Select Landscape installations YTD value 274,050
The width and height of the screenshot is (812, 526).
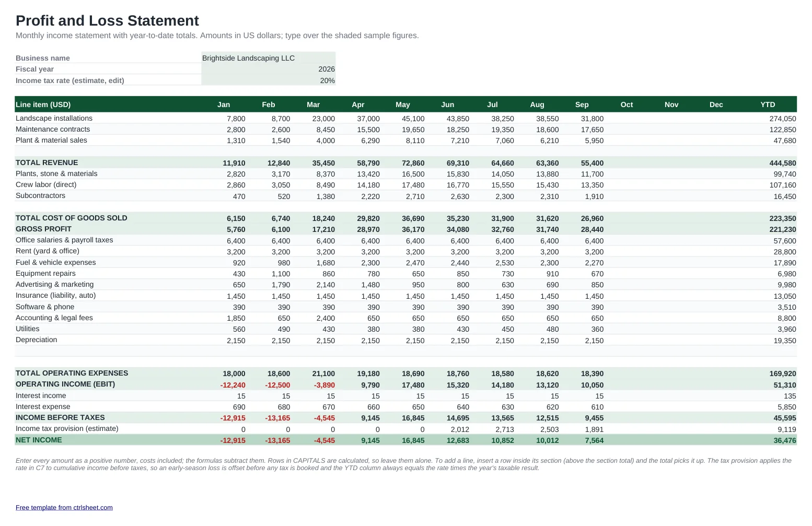coord(783,119)
